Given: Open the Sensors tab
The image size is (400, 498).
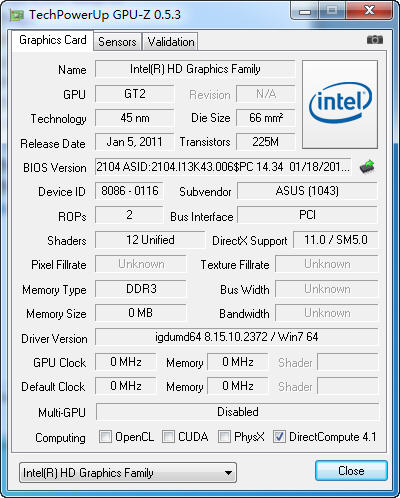Looking at the screenshot, I should tap(117, 42).
